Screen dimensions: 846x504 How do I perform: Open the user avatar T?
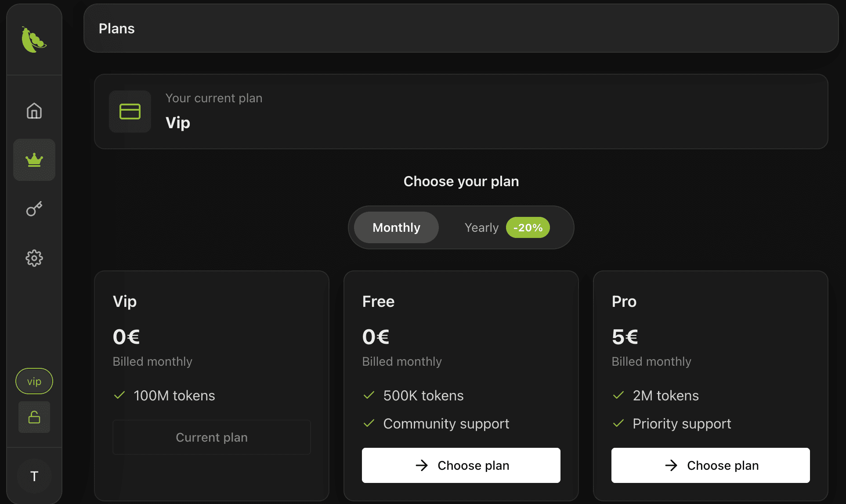(34, 476)
